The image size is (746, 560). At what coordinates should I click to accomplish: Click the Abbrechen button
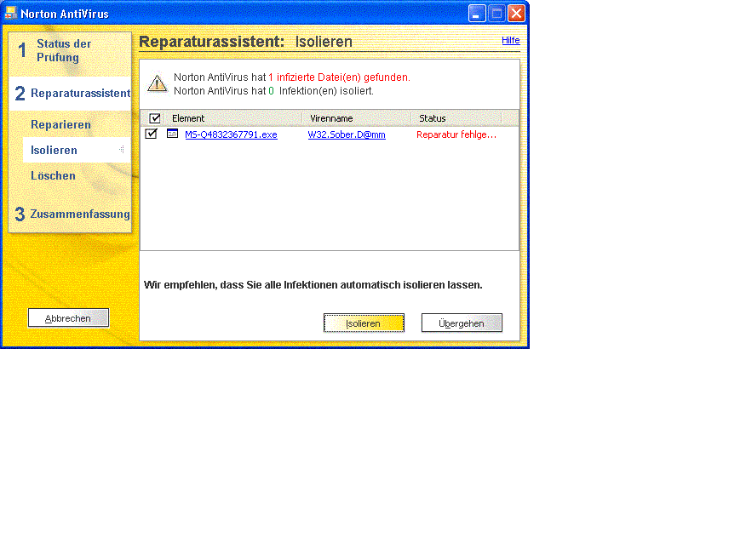(x=68, y=318)
